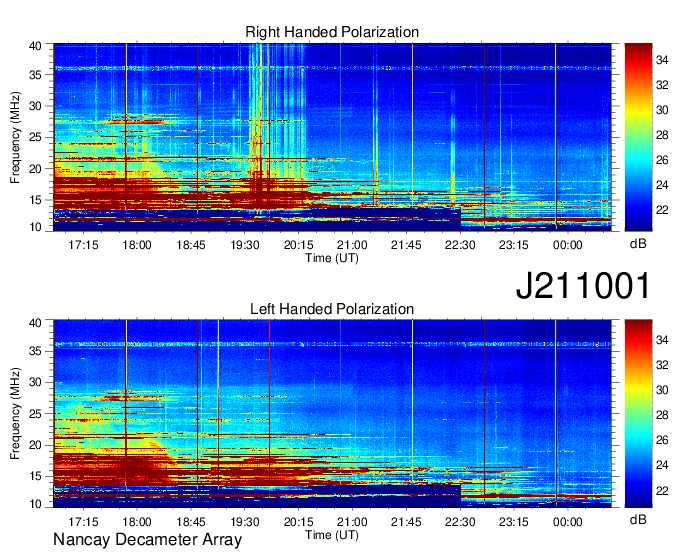Click the 28 dB tick on the Right Handed color bar
The width and height of the screenshot is (680, 552).
pyautogui.click(x=662, y=135)
